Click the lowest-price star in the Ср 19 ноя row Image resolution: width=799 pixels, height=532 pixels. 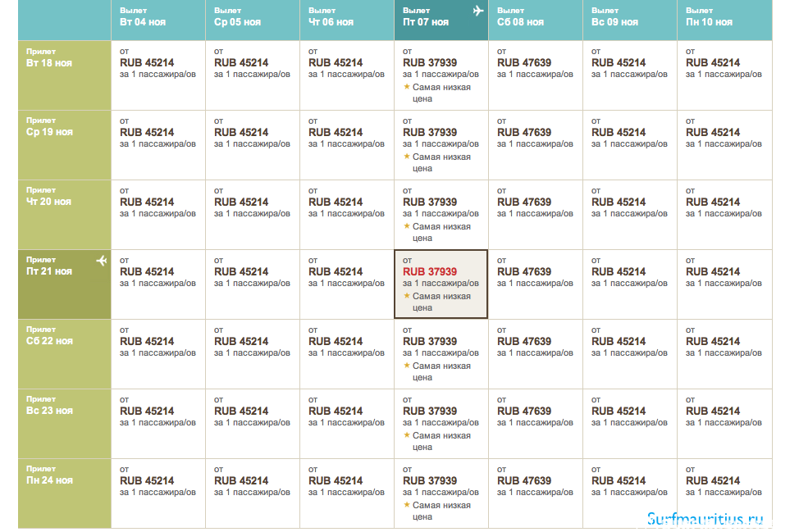pyautogui.click(x=407, y=157)
